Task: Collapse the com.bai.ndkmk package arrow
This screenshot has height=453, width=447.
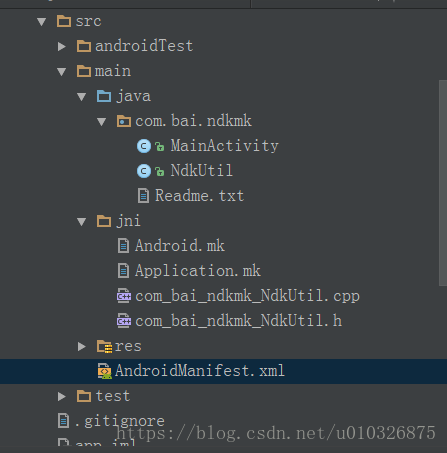Action: click(102, 122)
